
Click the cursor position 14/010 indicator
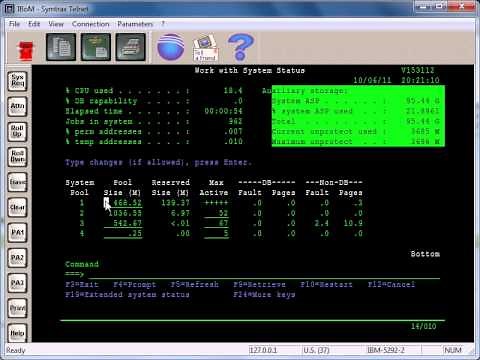423,326
